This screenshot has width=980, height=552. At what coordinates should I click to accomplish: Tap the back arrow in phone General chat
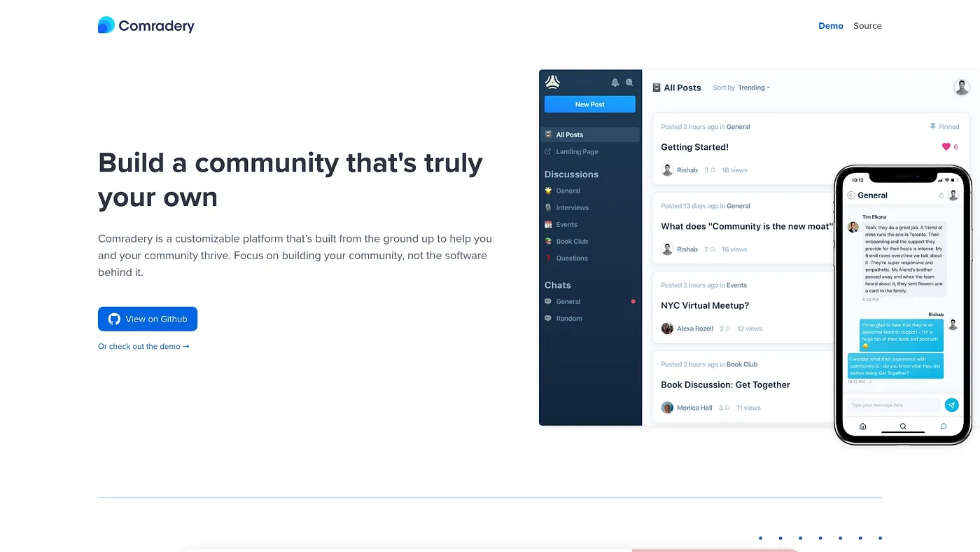(x=851, y=195)
